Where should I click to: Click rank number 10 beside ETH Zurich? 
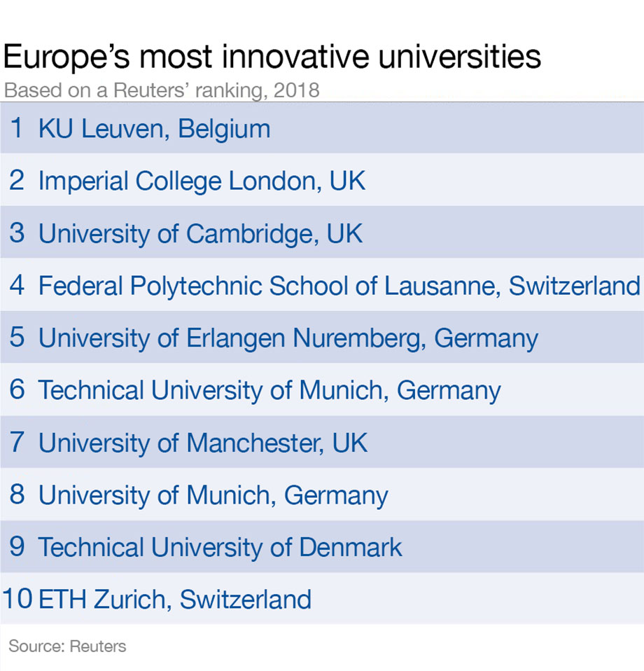pyautogui.click(x=17, y=600)
